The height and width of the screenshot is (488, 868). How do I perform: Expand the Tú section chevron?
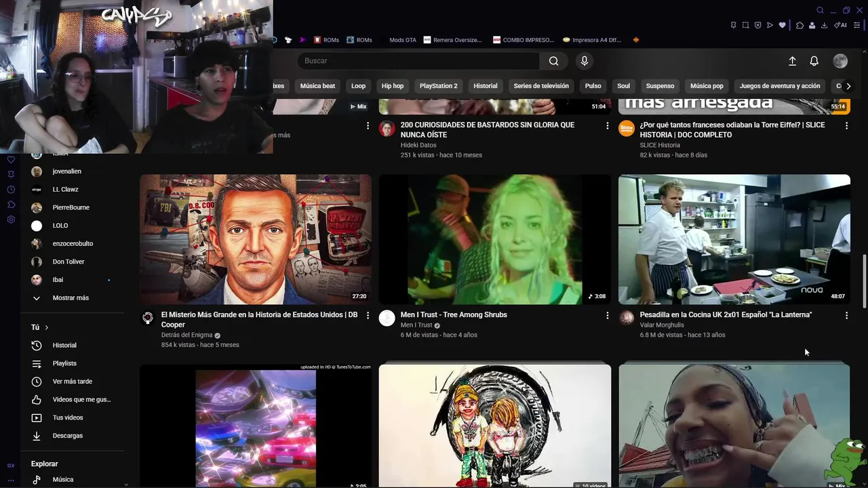pos(47,327)
